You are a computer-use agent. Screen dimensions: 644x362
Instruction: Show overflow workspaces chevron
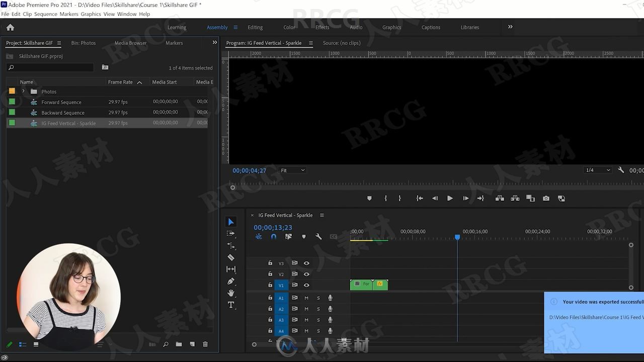pyautogui.click(x=510, y=27)
